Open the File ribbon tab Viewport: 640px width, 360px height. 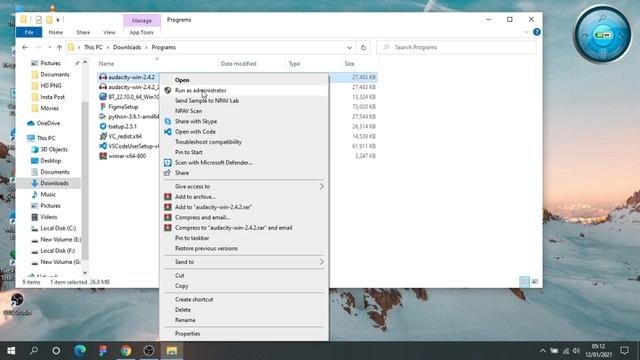tap(29, 32)
